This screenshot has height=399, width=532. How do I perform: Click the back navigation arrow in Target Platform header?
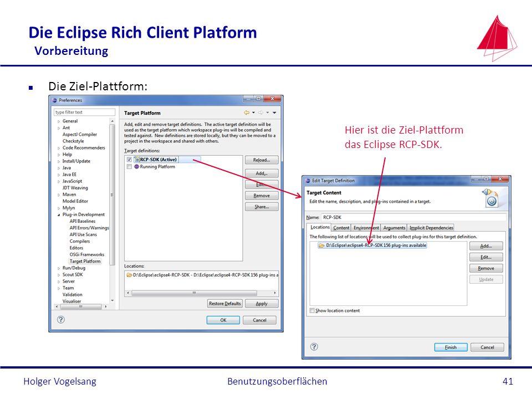(x=246, y=112)
